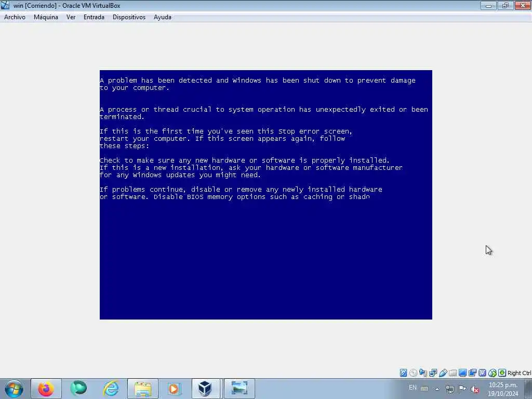532x399 pixels.
Task: Open the Máquina menu
Action: pos(46,17)
